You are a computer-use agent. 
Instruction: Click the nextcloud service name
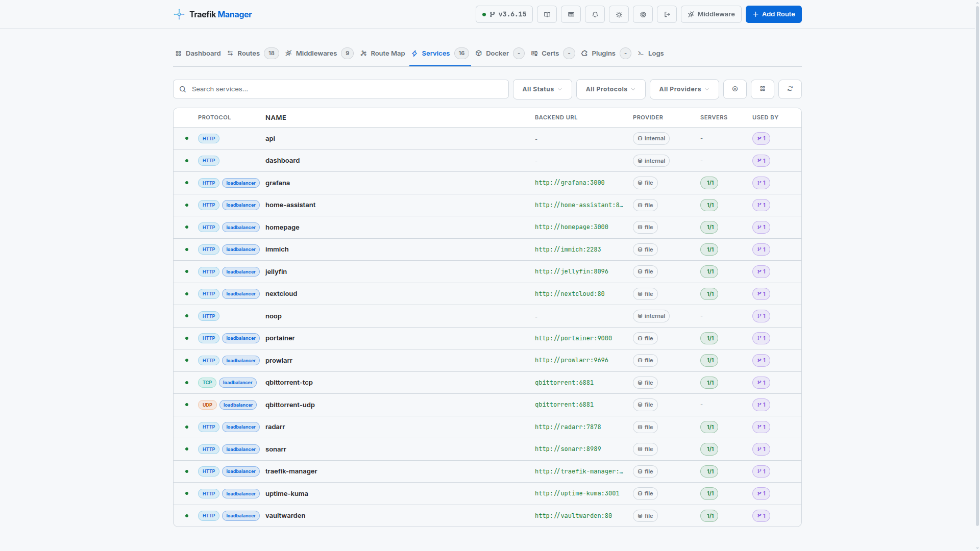[281, 294]
